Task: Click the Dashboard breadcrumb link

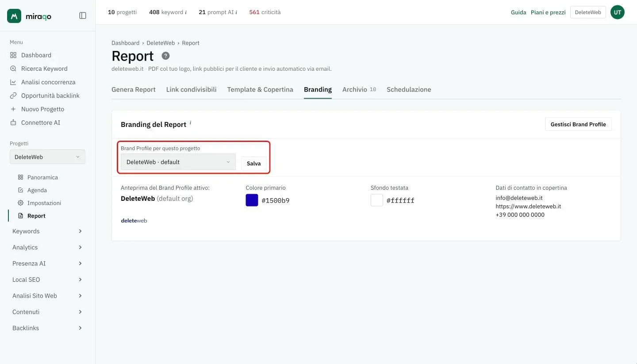Action: pos(126,43)
